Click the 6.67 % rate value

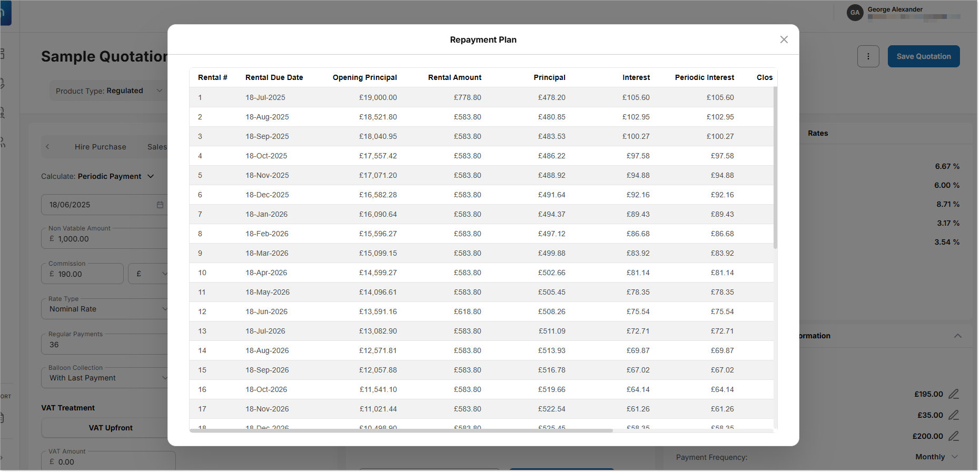coord(947,166)
